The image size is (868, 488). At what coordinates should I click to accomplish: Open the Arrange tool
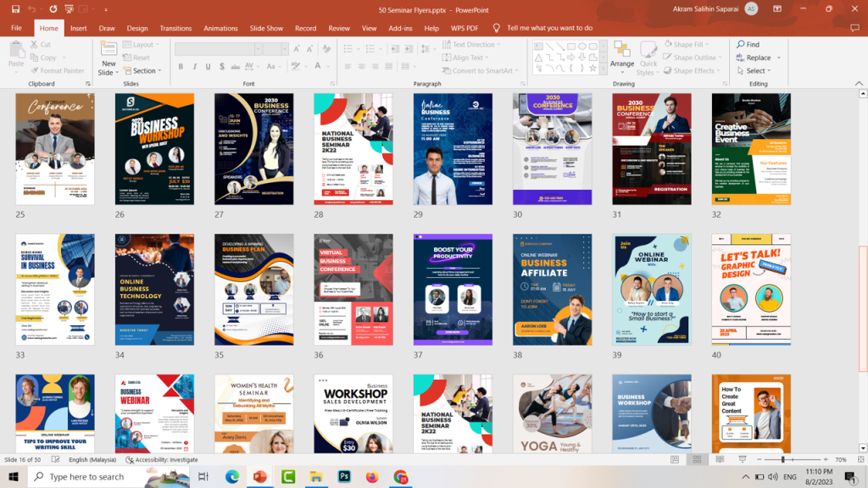621,58
